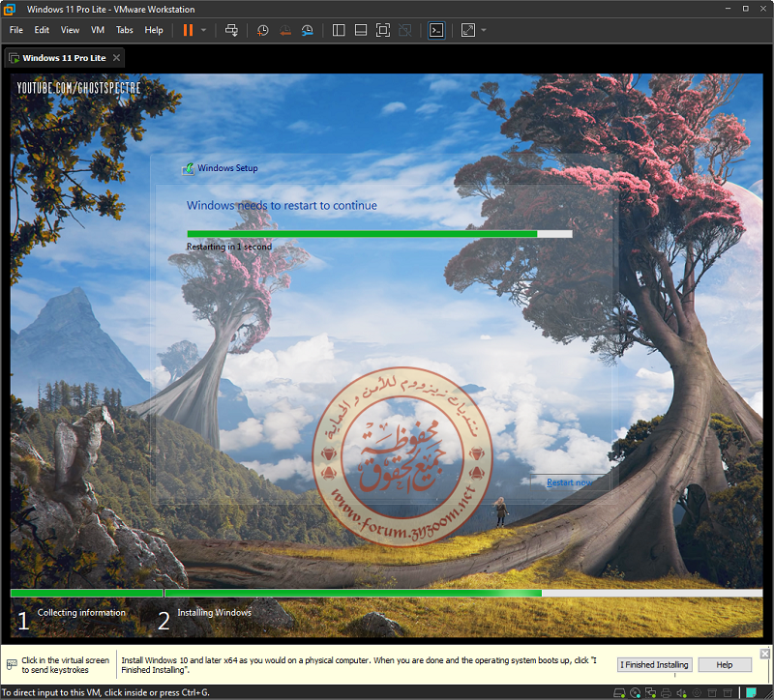The width and height of the screenshot is (774, 700).
Task: Click the Help button in the install bar
Action: tap(724, 665)
